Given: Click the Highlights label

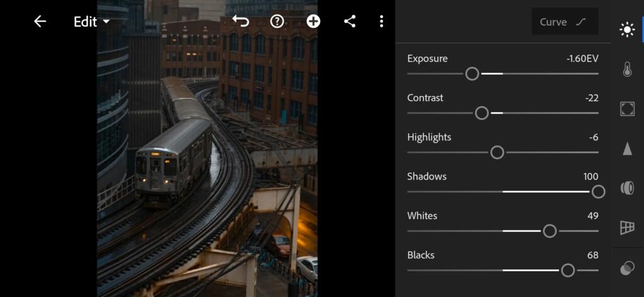Looking at the screenshot, I should pos(429,138).
